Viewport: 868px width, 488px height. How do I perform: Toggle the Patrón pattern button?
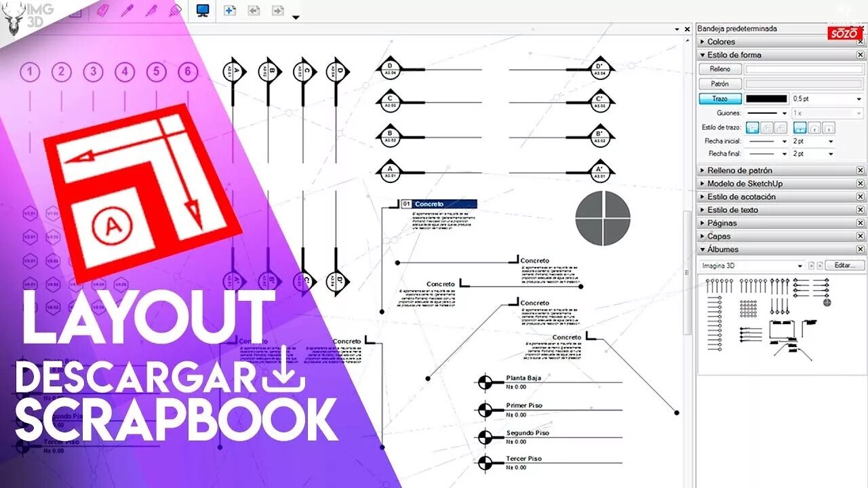[x=720, y=84]
